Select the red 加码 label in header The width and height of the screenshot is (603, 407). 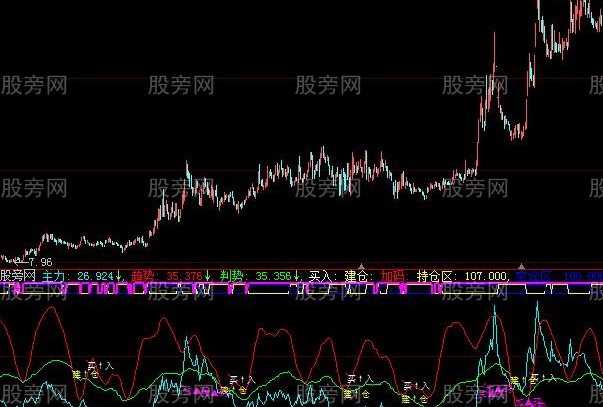(x=394, y=276)
